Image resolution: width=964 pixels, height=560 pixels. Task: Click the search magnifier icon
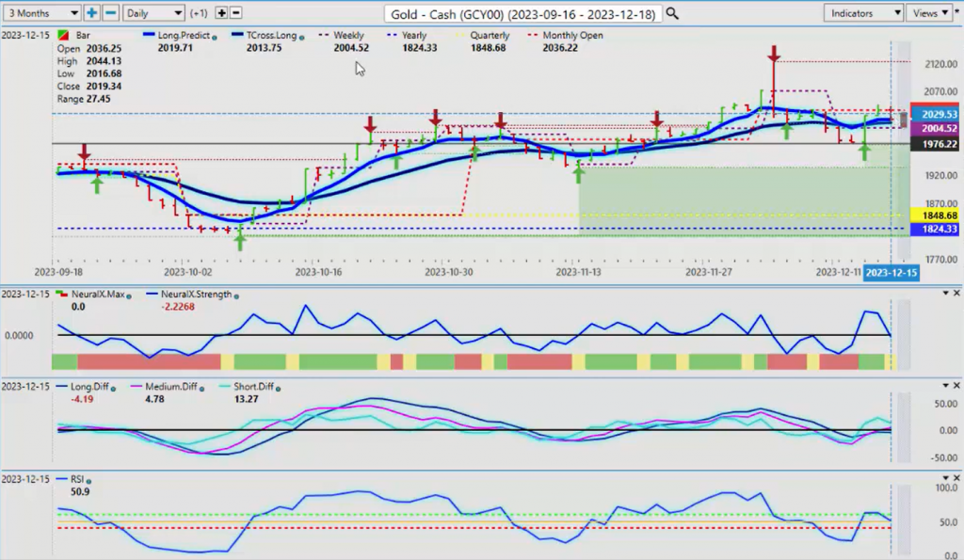pyautogui.click(x=672, y=13)
